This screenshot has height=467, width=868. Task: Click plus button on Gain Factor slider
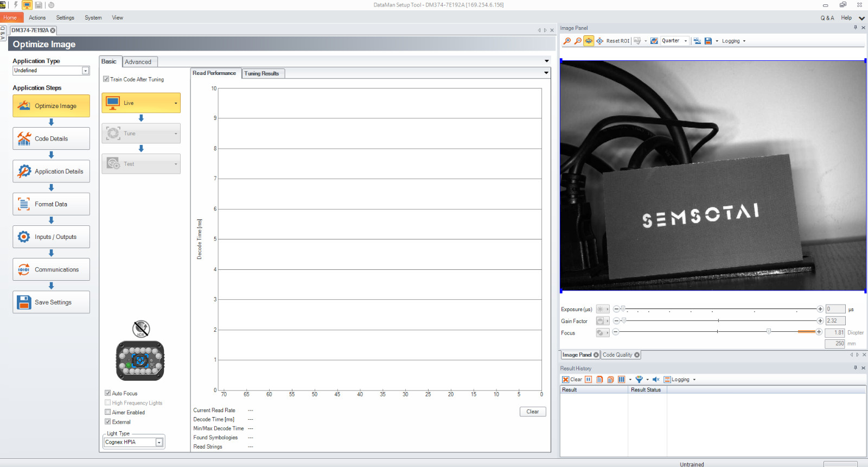(x=820, y=321)
